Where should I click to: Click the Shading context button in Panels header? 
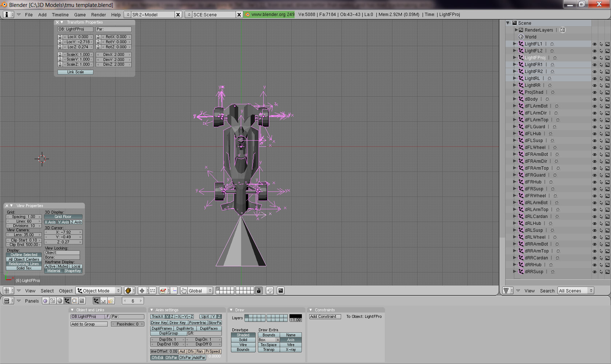pyautogui.click(x=60, y=301)
